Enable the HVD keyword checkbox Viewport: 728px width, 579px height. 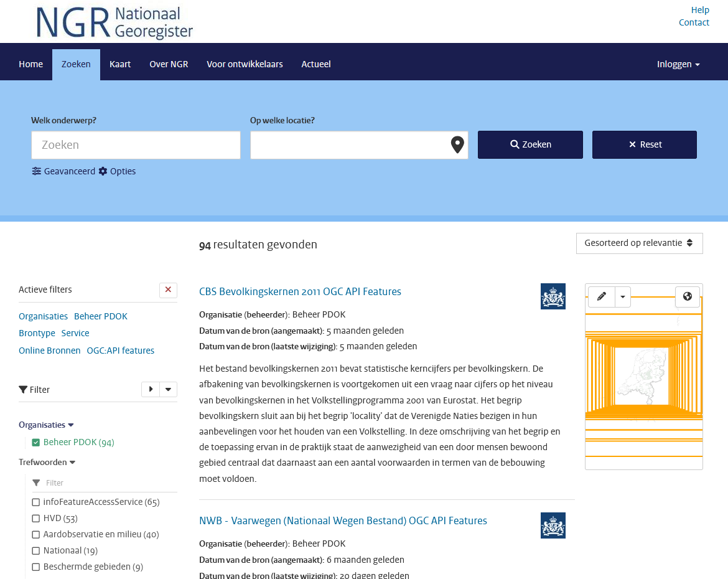pyautogui.click(x=35, y=518)
